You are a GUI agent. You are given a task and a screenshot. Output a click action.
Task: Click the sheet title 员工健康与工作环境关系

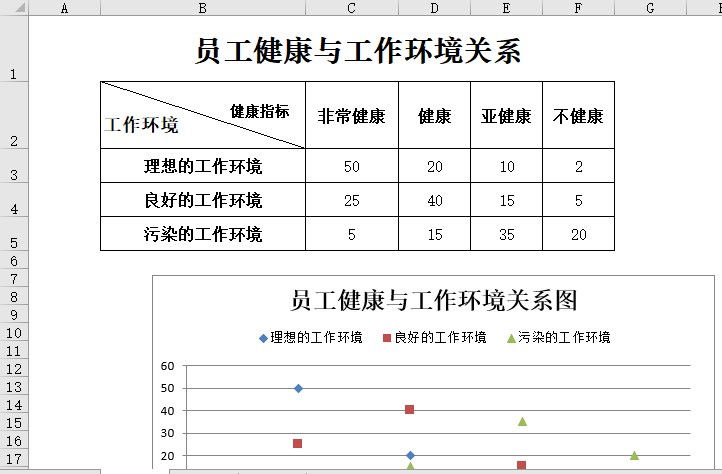(357, 51)
